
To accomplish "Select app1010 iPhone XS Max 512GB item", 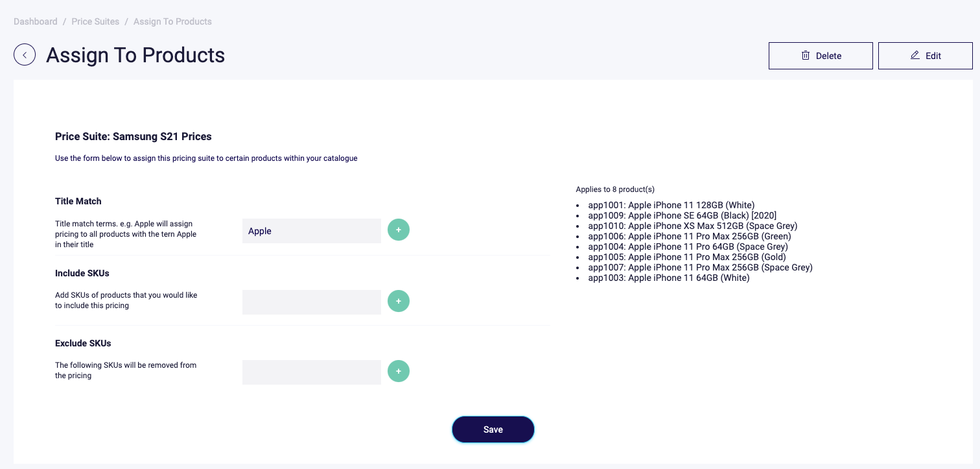I will click(x=693, y=226).
